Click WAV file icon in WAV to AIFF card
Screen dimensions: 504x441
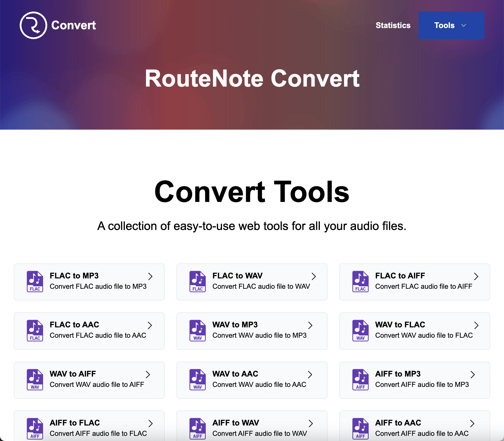tap(35, 380)
